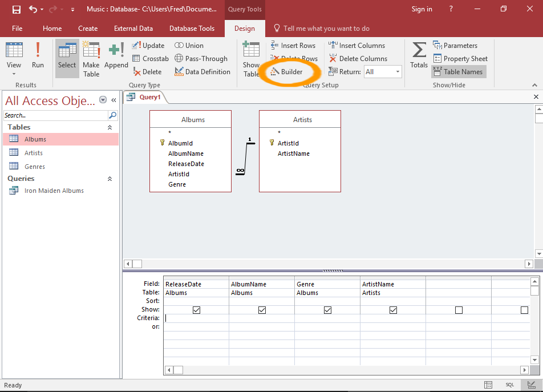Choose the Select query type

[x=67, y=58]
